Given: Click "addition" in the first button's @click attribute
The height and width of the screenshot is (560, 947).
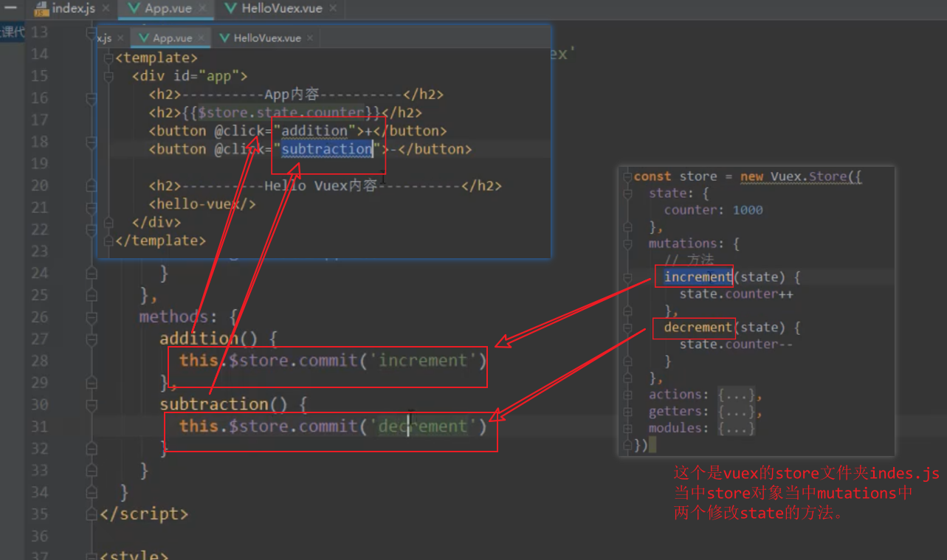Looking at the screenshot, I should point(315,131).
